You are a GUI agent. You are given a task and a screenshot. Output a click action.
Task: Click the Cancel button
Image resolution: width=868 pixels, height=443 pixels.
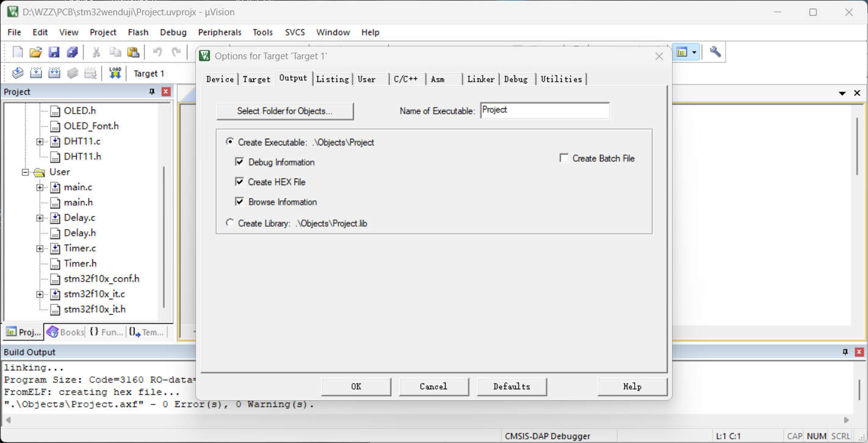click(x=434, y=386)
